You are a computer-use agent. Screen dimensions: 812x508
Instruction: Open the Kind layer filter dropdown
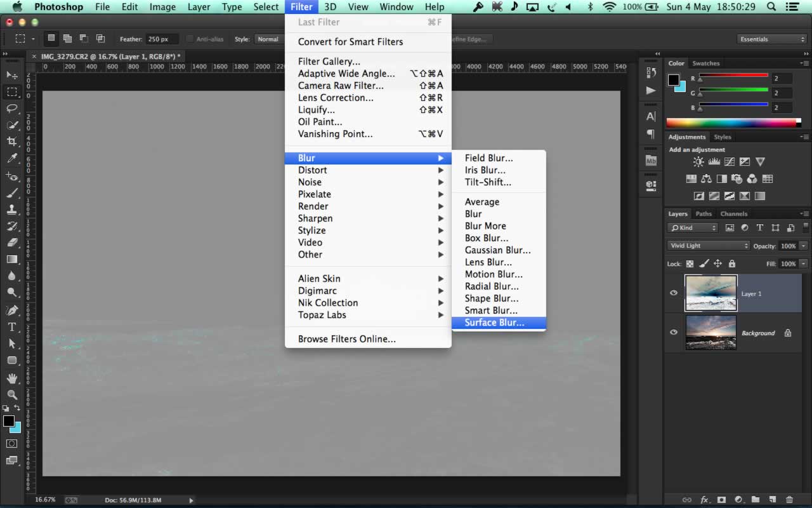pos(693,227)
